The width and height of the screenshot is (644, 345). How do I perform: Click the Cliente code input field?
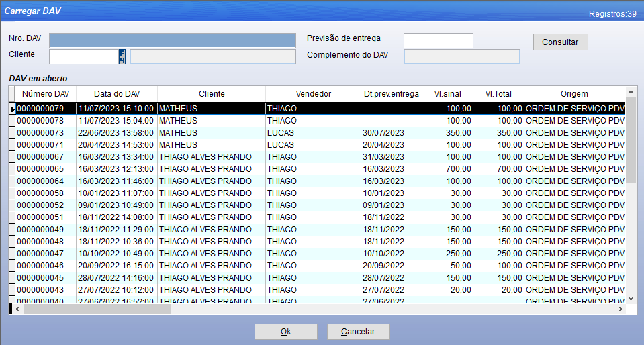(83, 56)
